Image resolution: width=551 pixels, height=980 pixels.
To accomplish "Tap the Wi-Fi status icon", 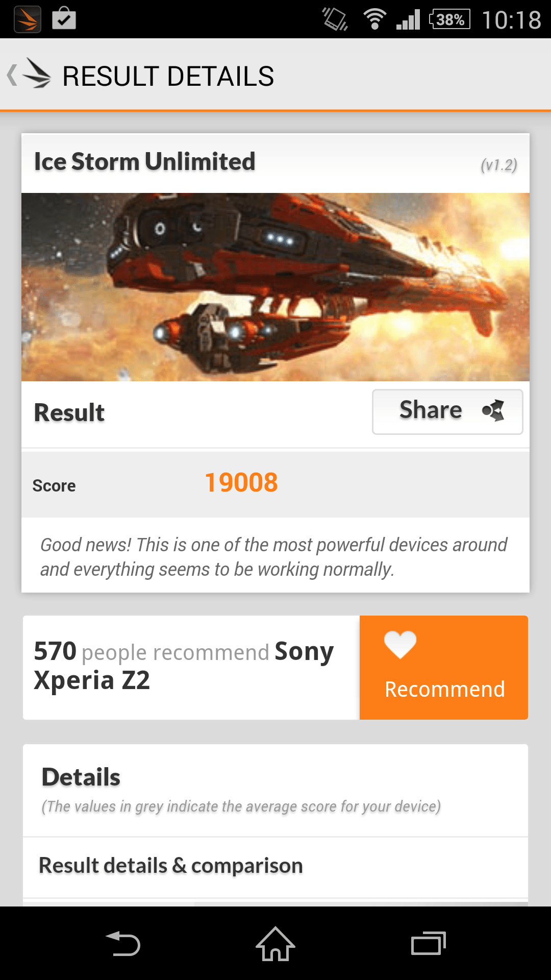I will [374, 19].
